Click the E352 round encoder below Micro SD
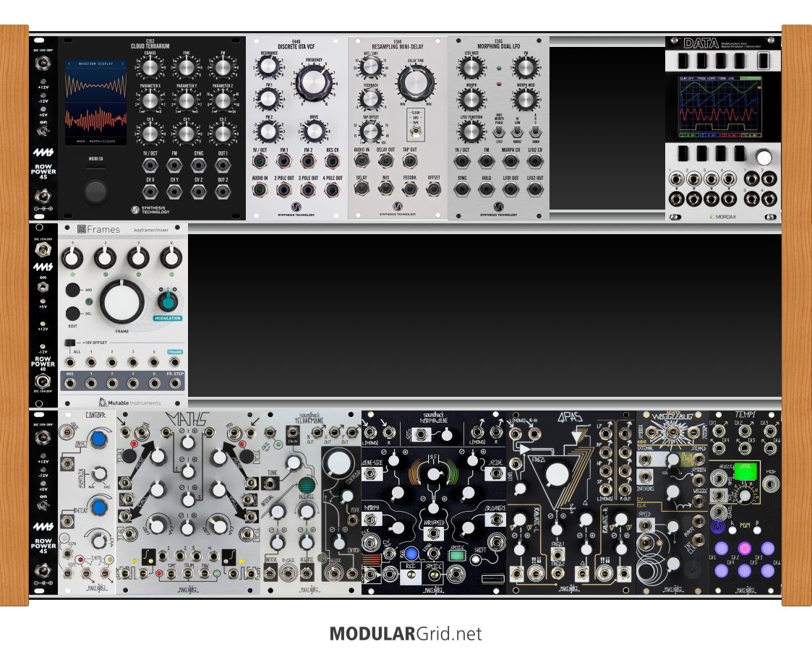 point(95,192)
